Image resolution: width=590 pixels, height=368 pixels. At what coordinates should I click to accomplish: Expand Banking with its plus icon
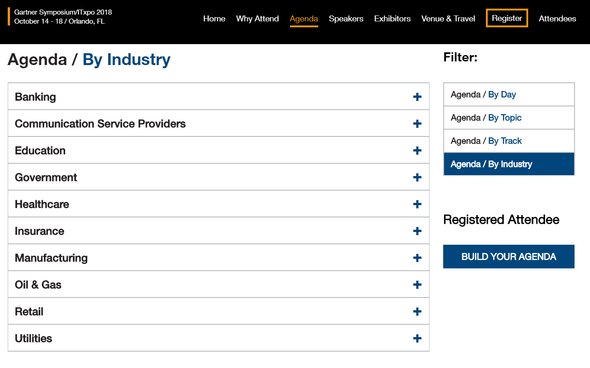tap(417, 97)
